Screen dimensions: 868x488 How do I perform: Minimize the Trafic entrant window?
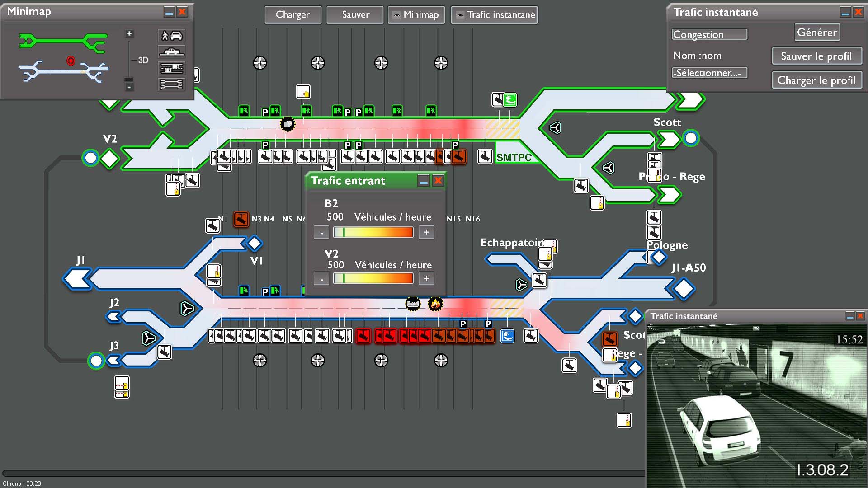tap(423, 181)
